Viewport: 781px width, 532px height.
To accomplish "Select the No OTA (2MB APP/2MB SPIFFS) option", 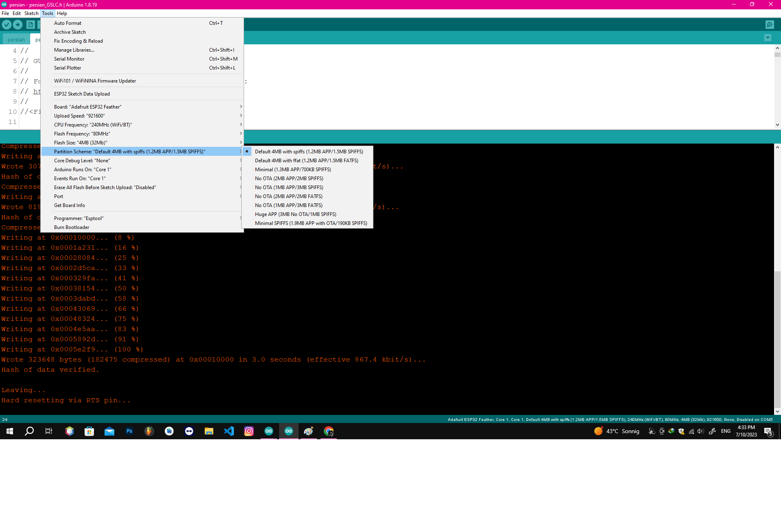I will 289,178.
